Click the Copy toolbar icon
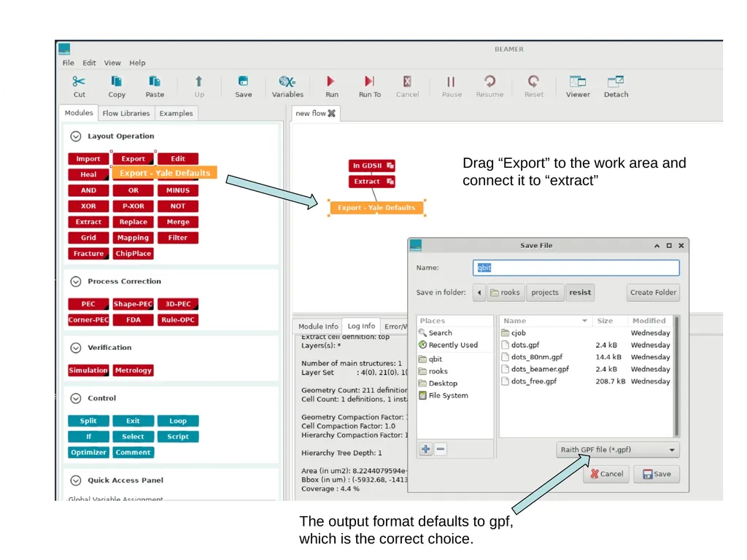The width and height of the screenshot is (747, 560). tap(116, 82)
